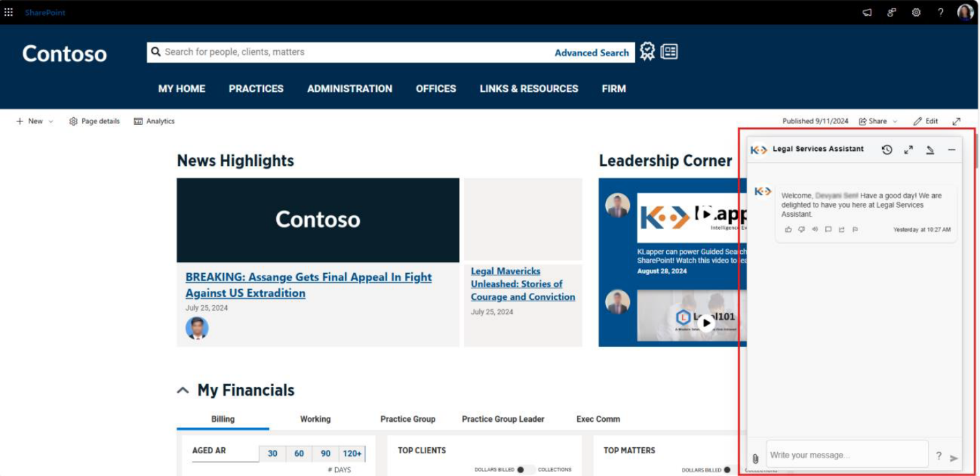This screenshot has height=476, width=980.
Task: Click the award ribbon icon beside search
Action: [648, 51]
